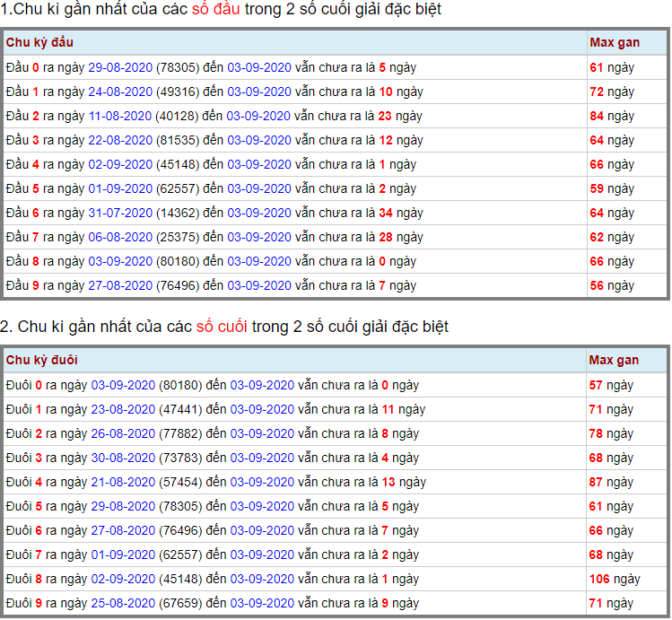This screenshot has height=620, width=672.
Task: Open date 26-08-2020 in the Đuôi 2 row
Action: click(123, 433)
